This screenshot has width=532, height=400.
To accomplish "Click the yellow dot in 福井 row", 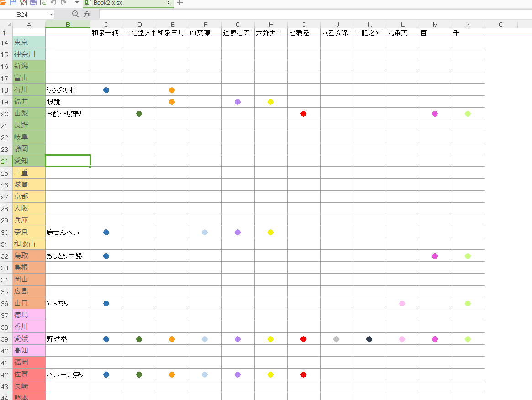I will tap(270, 102).
